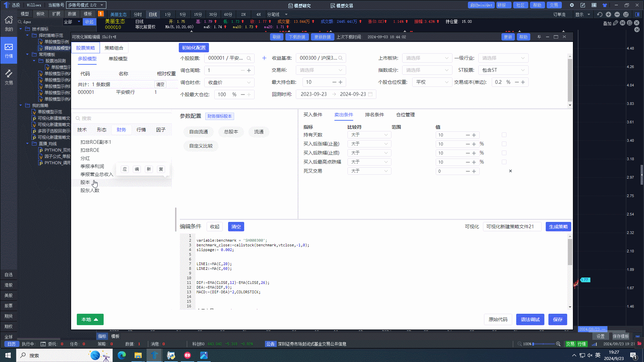
Task: Switch to the 单股模型 tab
Action: pyautogui.click(x=118, y=59)
